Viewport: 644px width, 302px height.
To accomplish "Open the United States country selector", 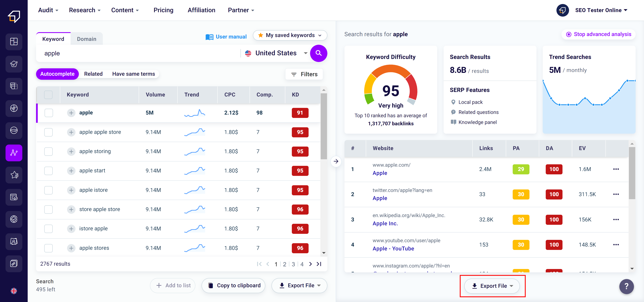I will point(276,53).
